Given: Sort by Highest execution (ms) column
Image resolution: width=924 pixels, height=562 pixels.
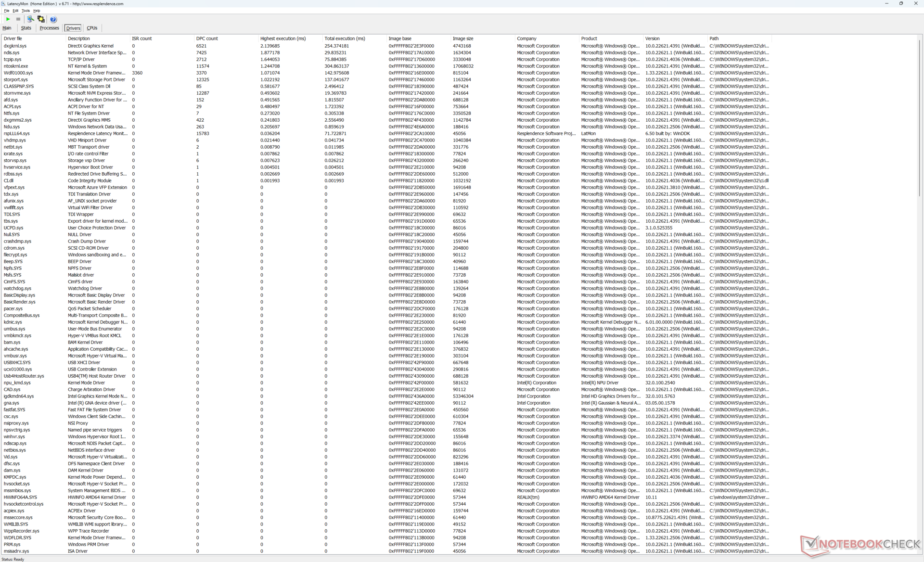Looking at the screenshot, I should [x=282, y=38].
